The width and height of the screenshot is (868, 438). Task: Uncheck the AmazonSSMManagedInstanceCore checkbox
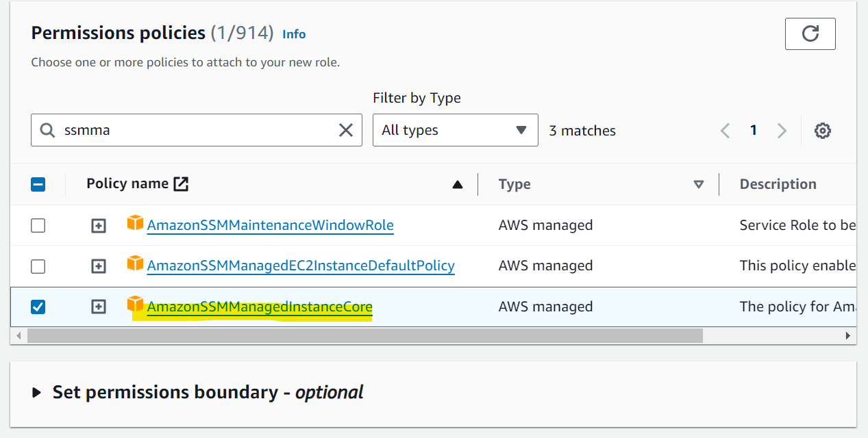[38, 307]
